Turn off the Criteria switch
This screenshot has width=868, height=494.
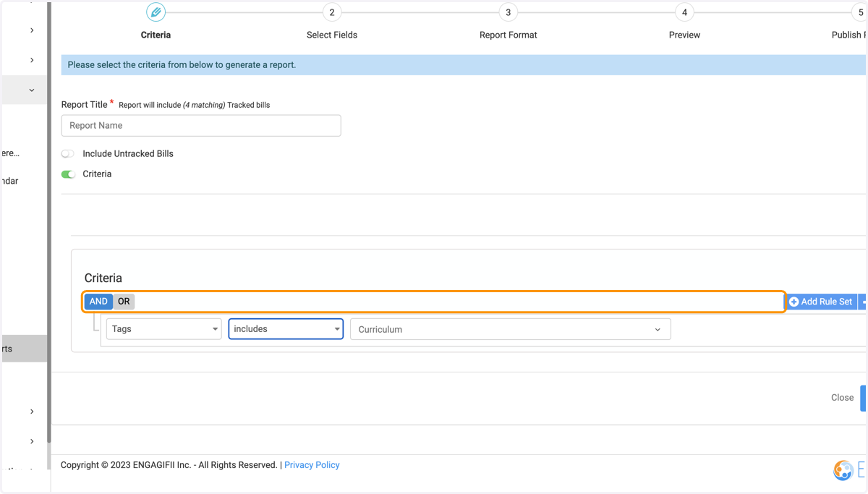(68, 174)
